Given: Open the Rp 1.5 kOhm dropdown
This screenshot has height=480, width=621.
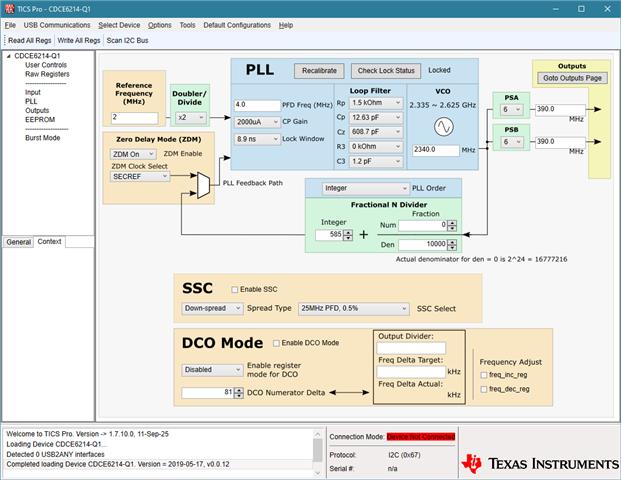Looking at the screenshot, I should tap(376, 103).
